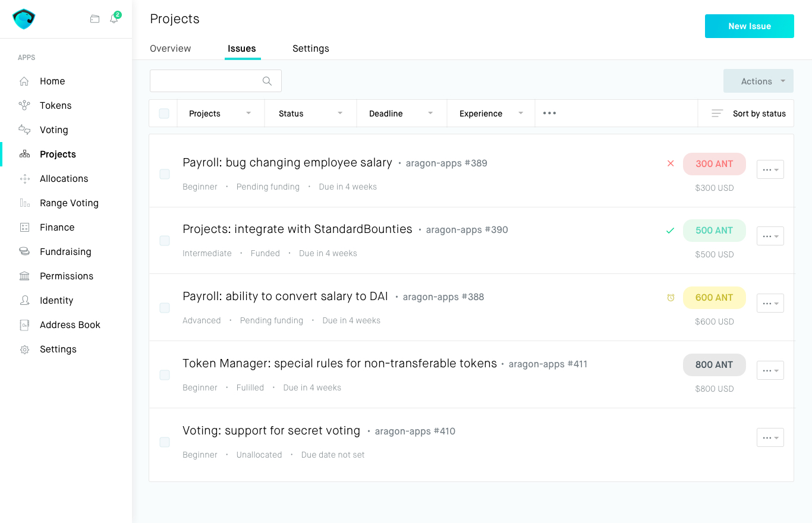
Task: Check the Token Manager special rules issue
Action: point(165,375)
